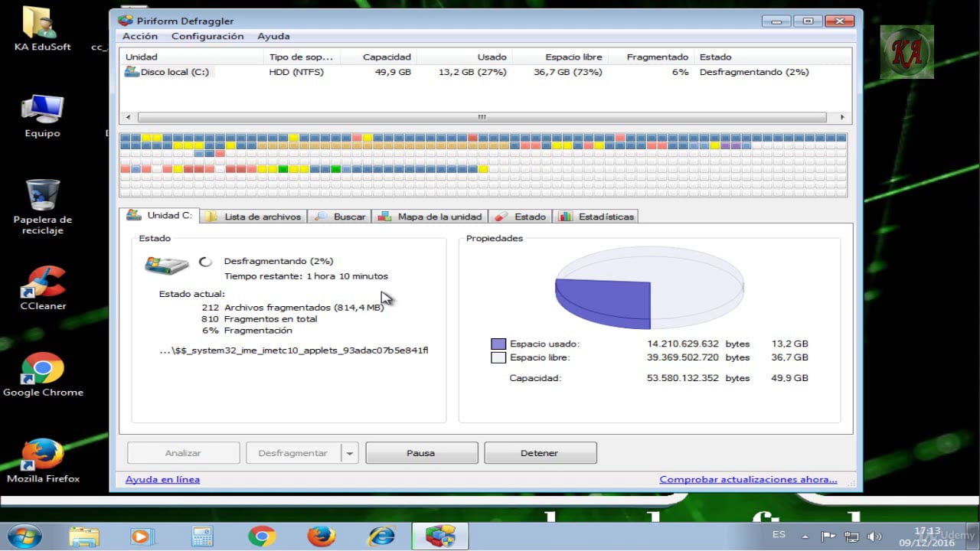The width and height of the screenshot is (980, 551).
Task: Click the Defraggler taskbar button
Action: [439, 536]
